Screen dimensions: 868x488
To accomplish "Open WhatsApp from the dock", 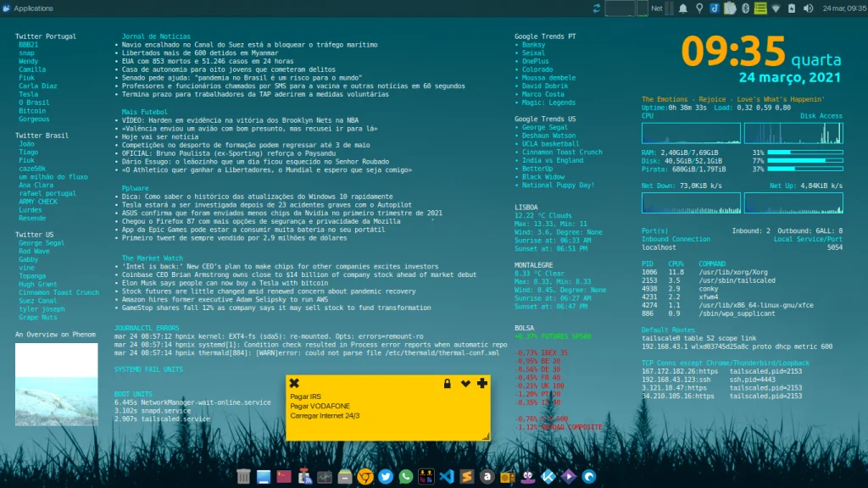I will coord(406,476).
